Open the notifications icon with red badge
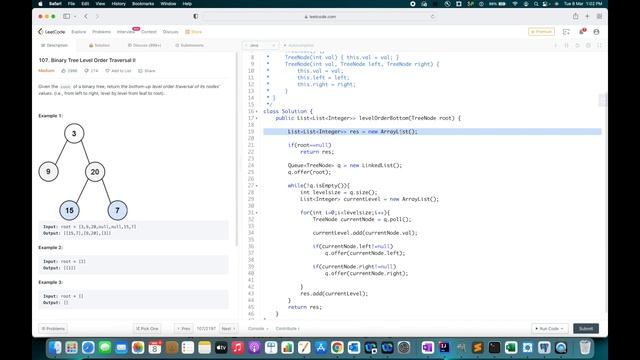This screenshot has width=640, height=360. coord(582,31)
